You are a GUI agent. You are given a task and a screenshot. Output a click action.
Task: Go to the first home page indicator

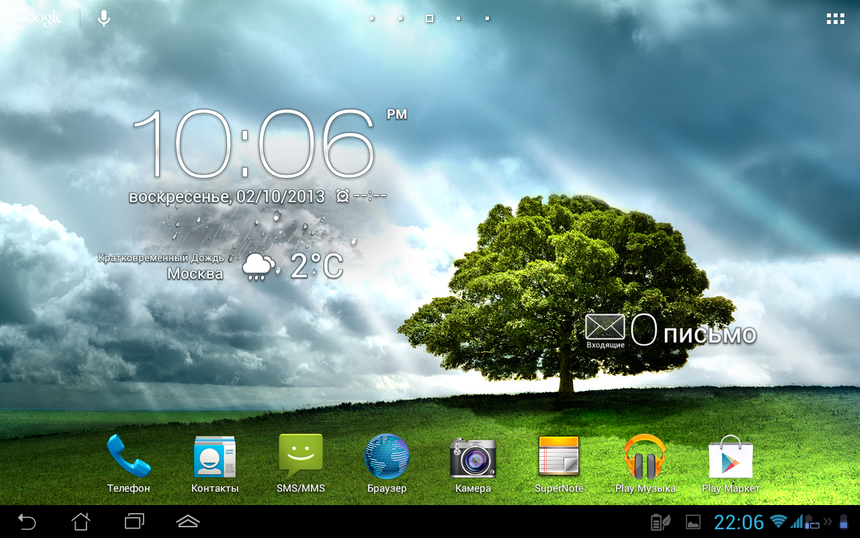click(x=372, y=19)
